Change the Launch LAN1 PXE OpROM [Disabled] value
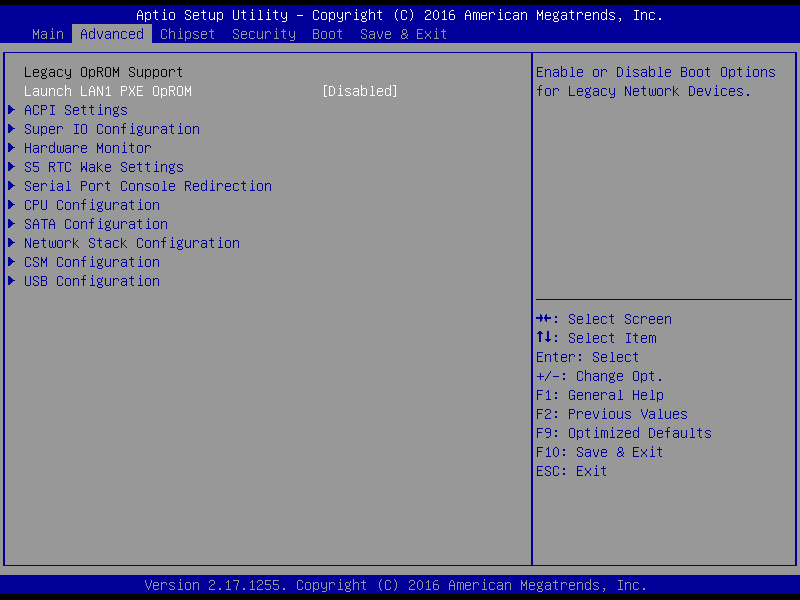The image size is (800, 600). tap(360, 91)
